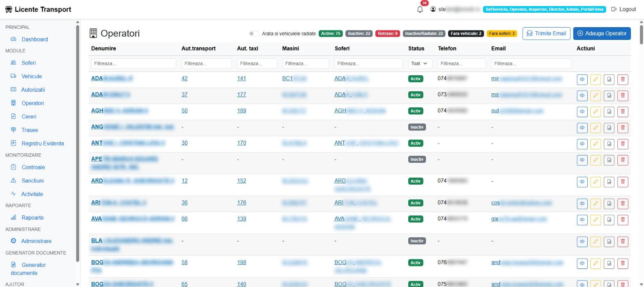Toggle 'Arata si vehiculele radiate' switch
Viewport: 644px width, 287px height.
254,34
